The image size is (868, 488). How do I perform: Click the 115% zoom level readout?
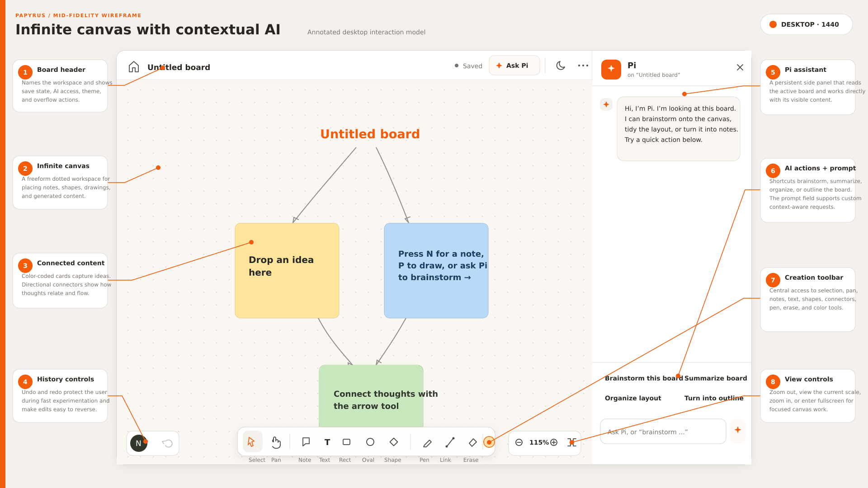(x=538, y=442)
